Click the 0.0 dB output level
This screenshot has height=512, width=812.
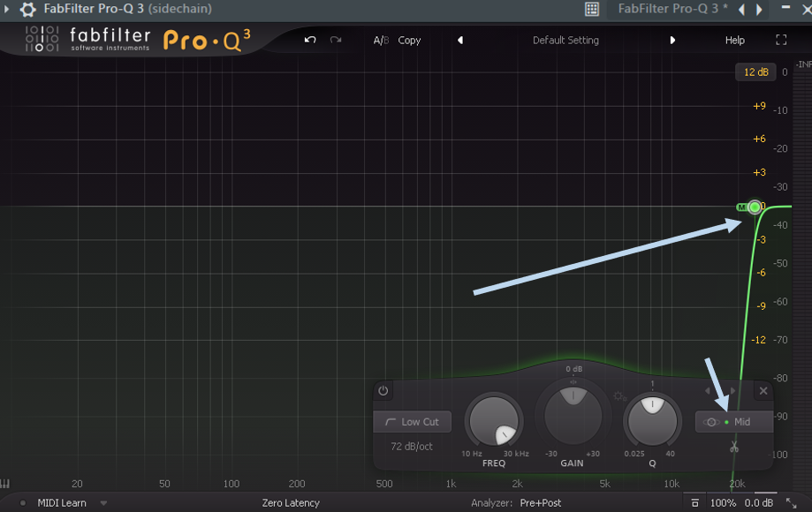[x=759, y=502]
